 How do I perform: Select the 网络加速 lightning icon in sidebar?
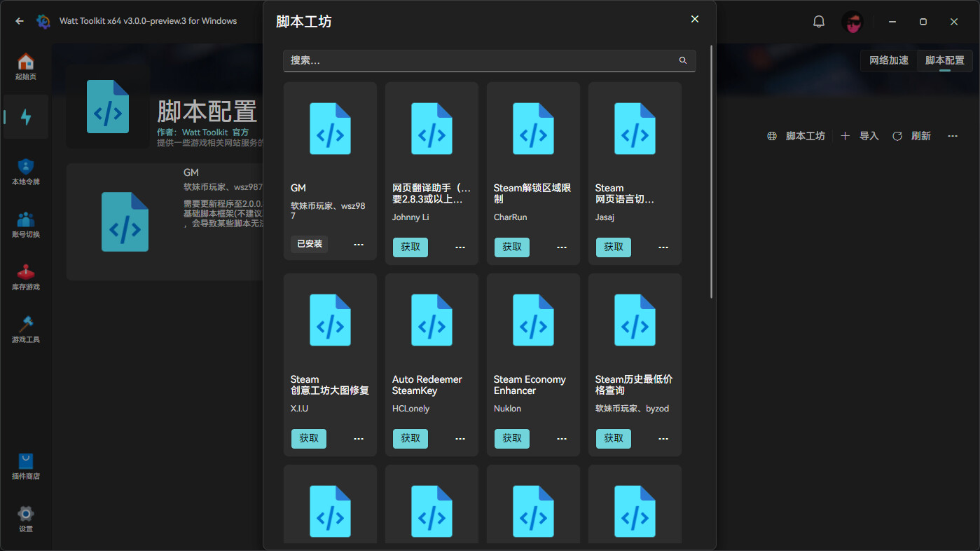click(26, 116)
